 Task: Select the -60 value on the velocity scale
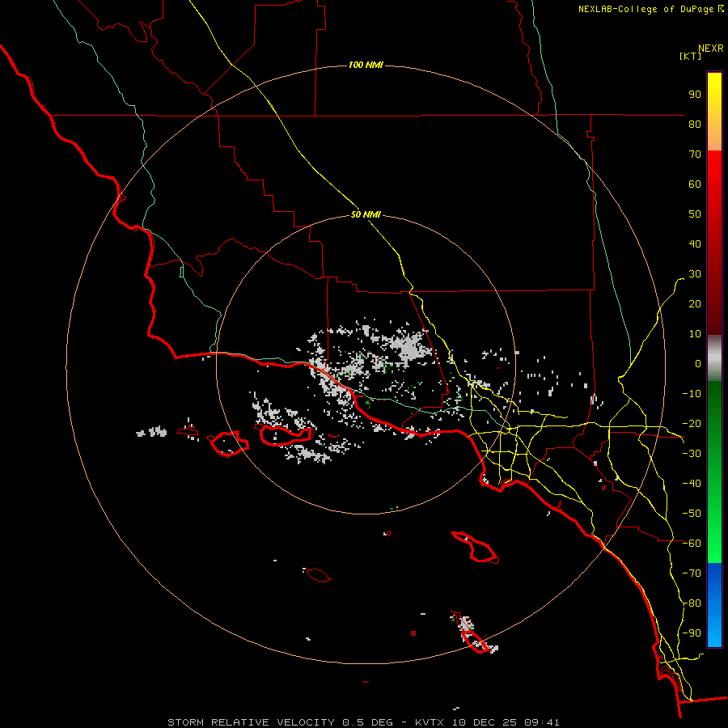(x=692, y=544)
